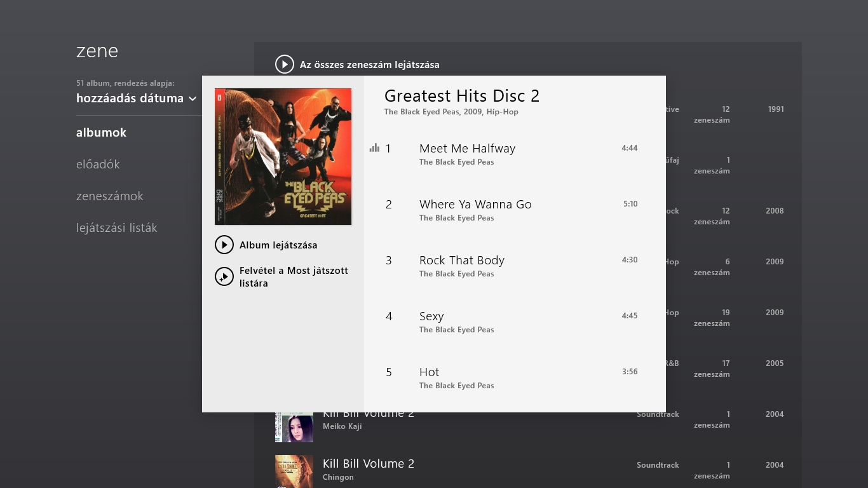
Task: Go to lejátszási listák
Action: tap(116, 228)
